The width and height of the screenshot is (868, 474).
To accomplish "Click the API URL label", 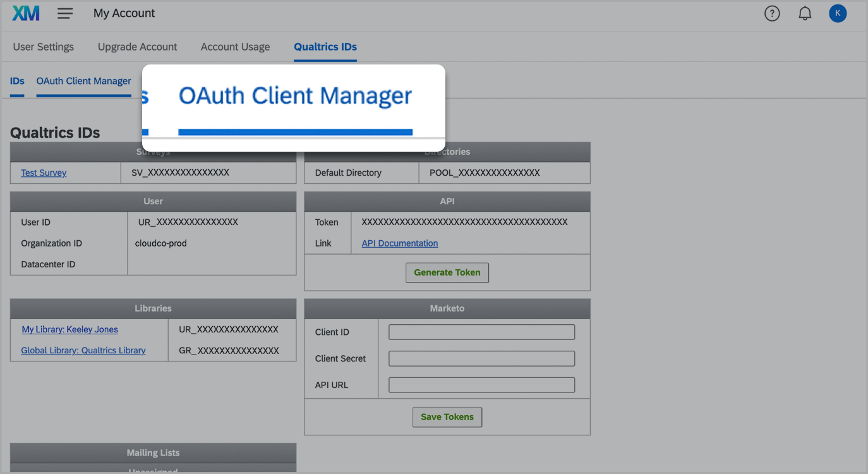I will [x=332, y=385].
